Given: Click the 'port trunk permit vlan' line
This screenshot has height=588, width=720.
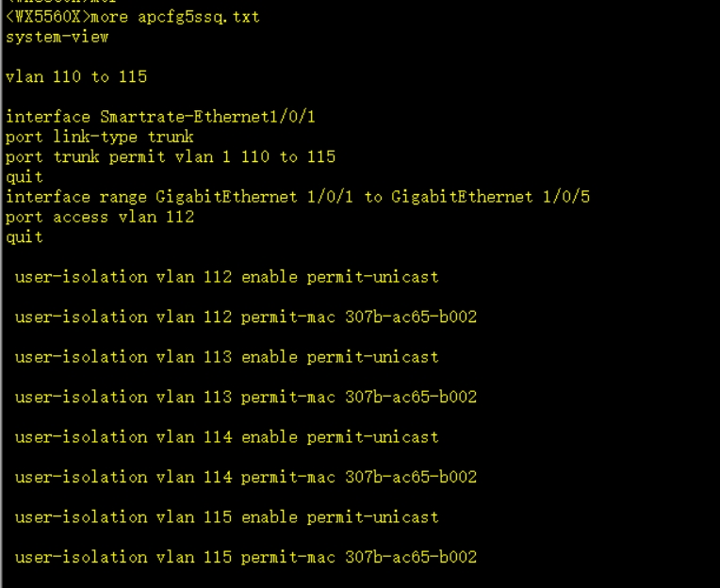Looking at the screenshot, I should [x=170, y=156].
